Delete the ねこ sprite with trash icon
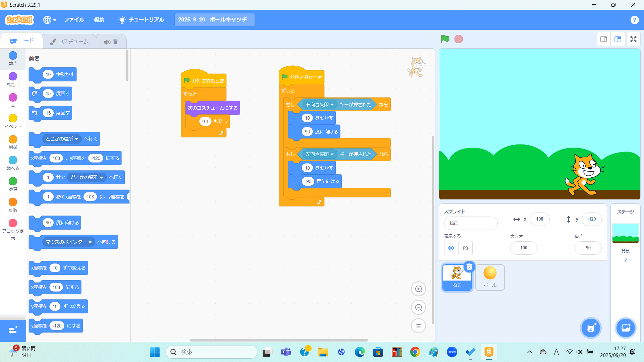The image size is (644, 362). (469, 267)
